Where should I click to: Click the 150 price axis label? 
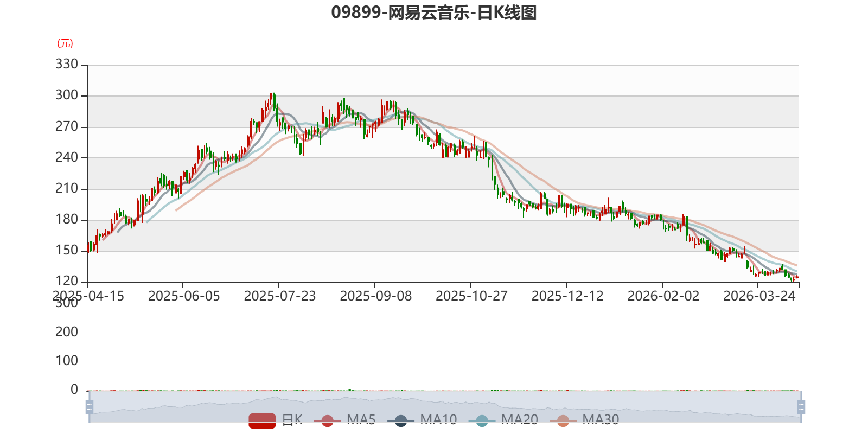pos(67,250)
